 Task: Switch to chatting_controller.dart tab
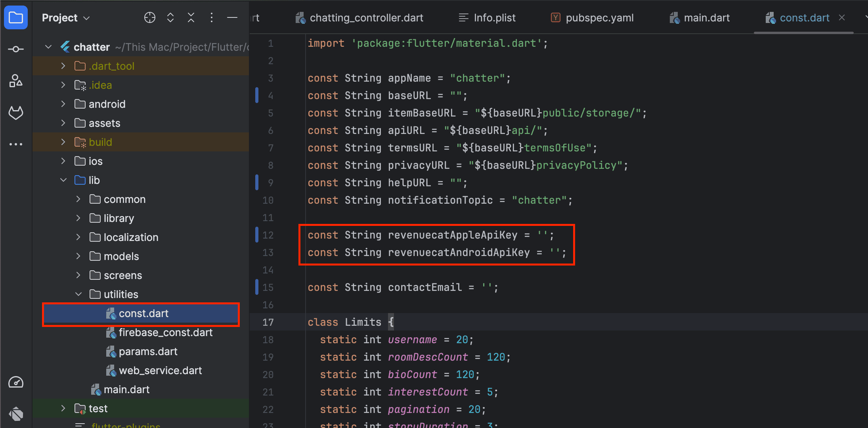[x=366, y=18]
